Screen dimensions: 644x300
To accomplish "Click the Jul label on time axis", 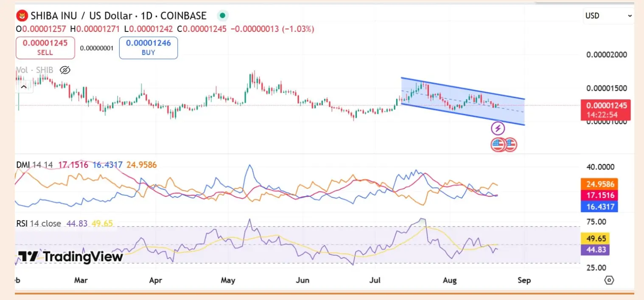I will pos(376,280).
